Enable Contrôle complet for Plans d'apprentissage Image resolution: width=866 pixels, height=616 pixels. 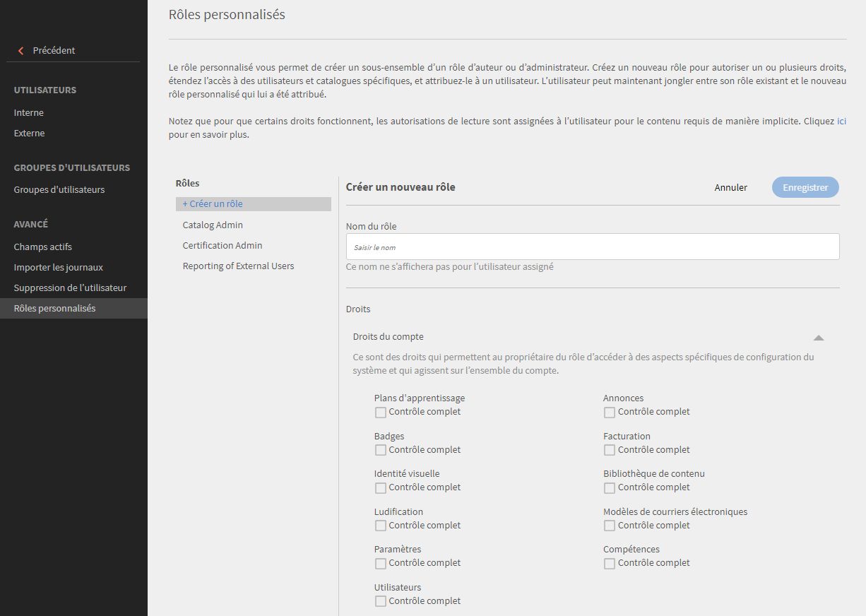381,412
